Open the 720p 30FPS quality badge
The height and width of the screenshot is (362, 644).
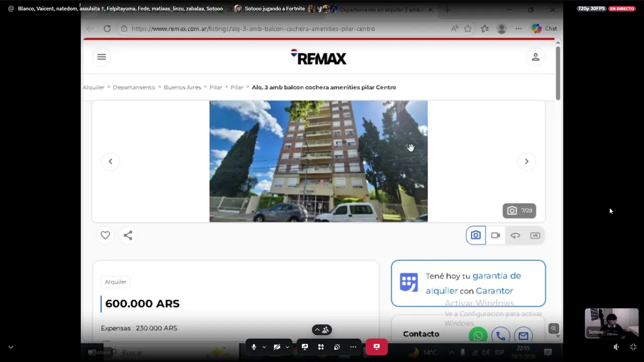tap(591, 9)
